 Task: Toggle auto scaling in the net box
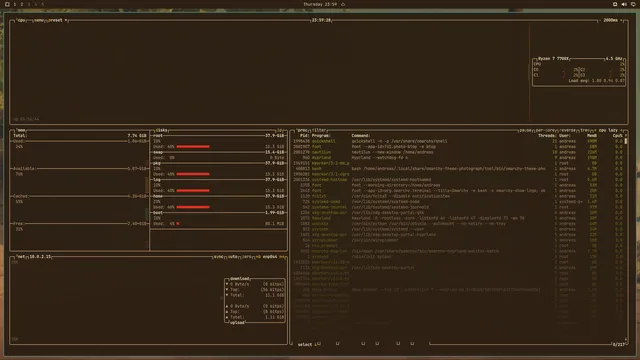(233, 257)
